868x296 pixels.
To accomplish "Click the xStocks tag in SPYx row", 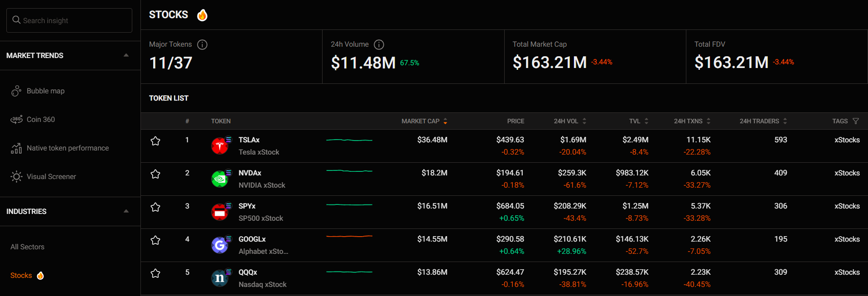I will [847, 206].
